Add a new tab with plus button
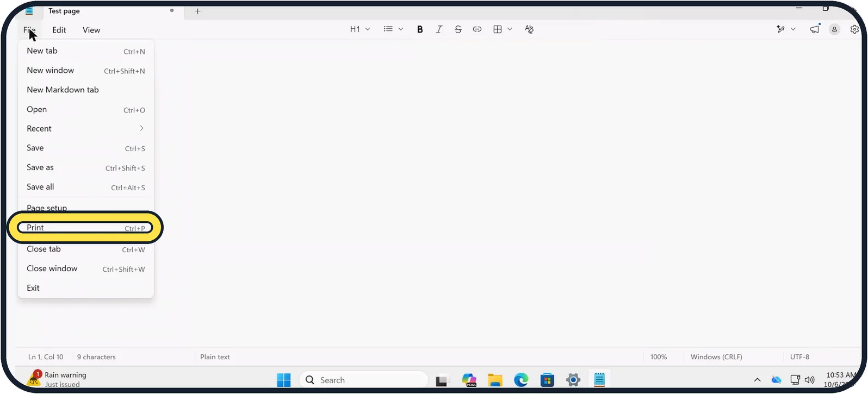The height and width of the screenshot is (394, 868). coord(197,11)
